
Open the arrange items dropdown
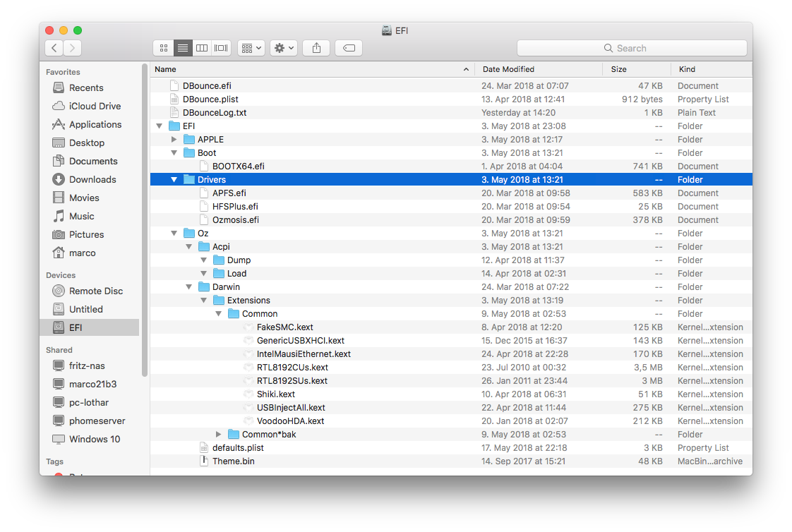[251, 48]
